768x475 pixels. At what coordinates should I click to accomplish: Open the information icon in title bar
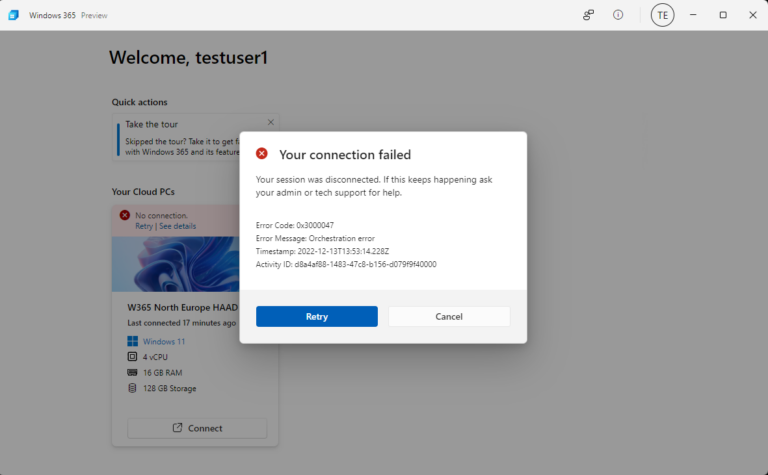[x=618, y=15]
